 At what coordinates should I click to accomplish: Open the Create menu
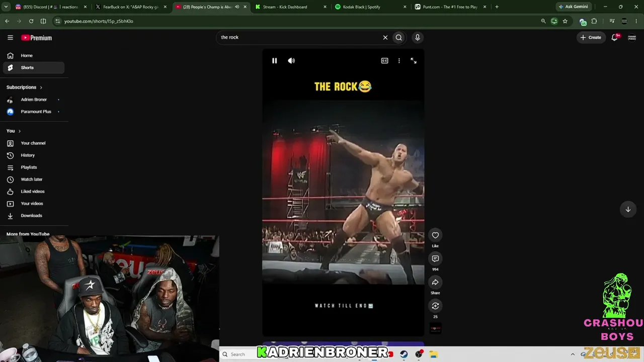click(591, 37)
